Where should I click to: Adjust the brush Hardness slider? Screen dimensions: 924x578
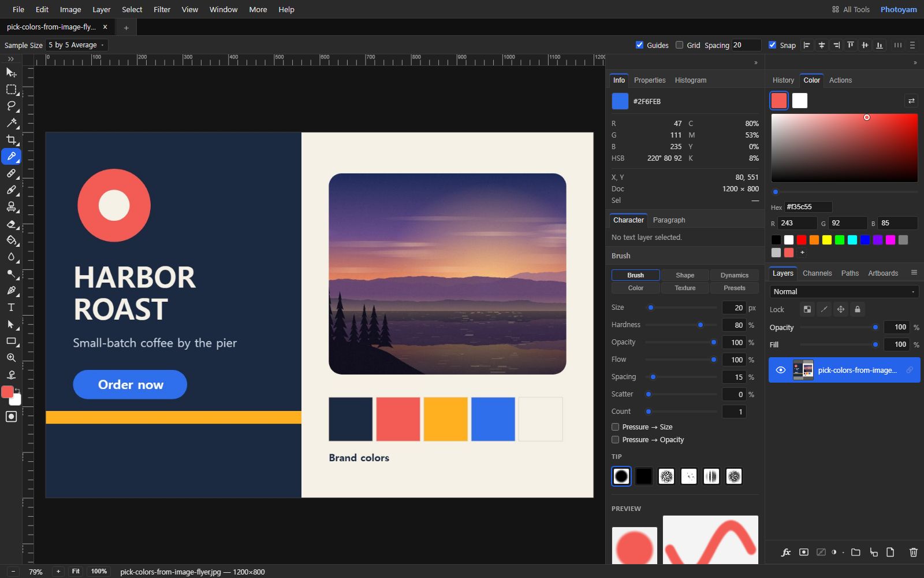pyautogui.click(x=681, y=325)
